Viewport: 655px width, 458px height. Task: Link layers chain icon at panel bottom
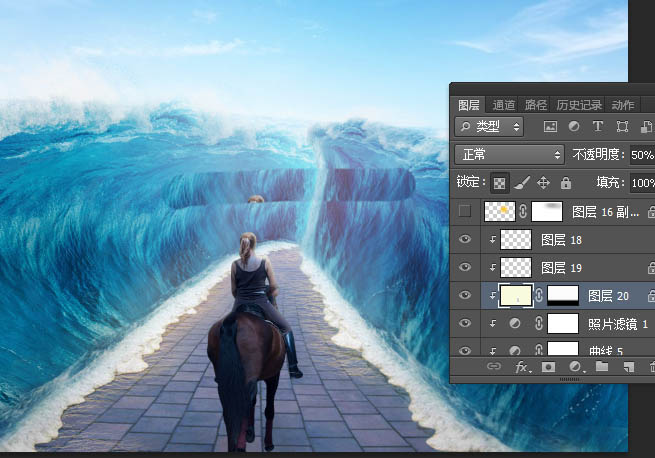(x=494, y=366)
